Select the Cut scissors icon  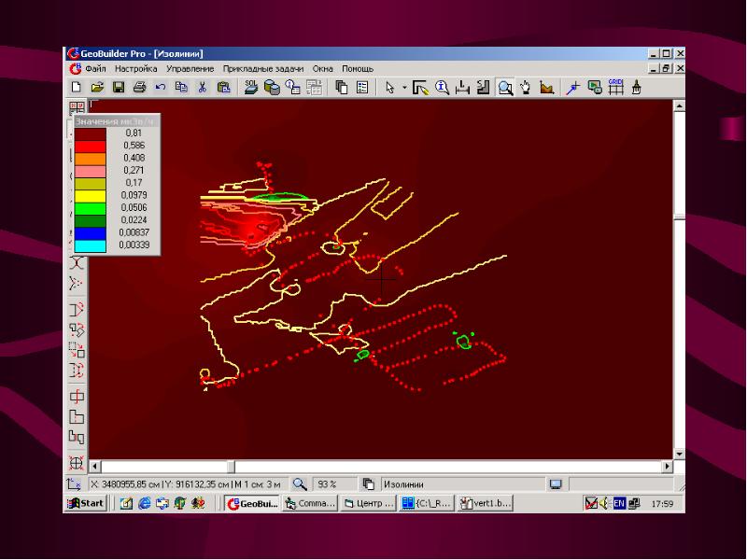[202, 88]
